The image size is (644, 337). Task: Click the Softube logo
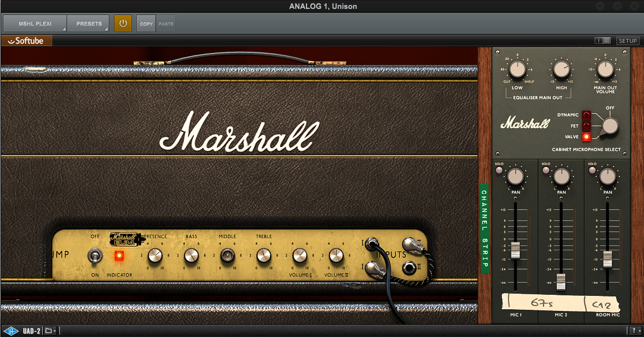tap(26, 41)
